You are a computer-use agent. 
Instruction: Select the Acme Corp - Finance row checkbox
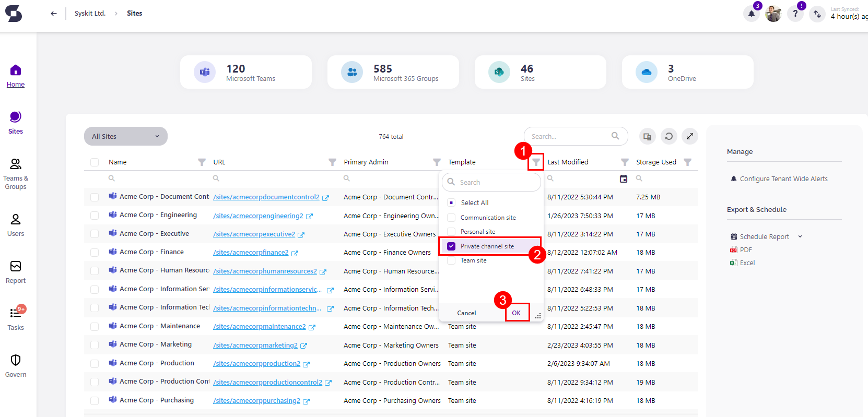pos(95,253)
